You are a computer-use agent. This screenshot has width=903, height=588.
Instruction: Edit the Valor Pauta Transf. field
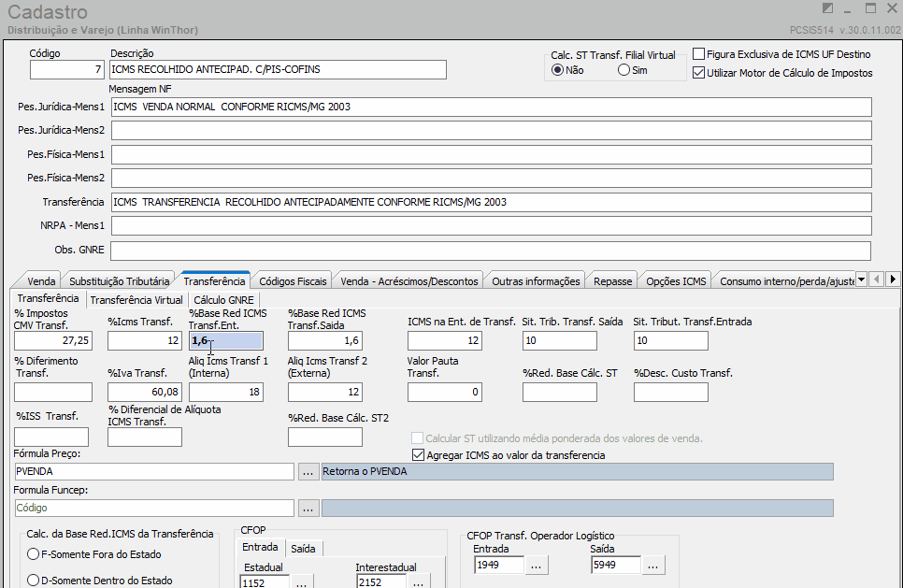[445, 393]
